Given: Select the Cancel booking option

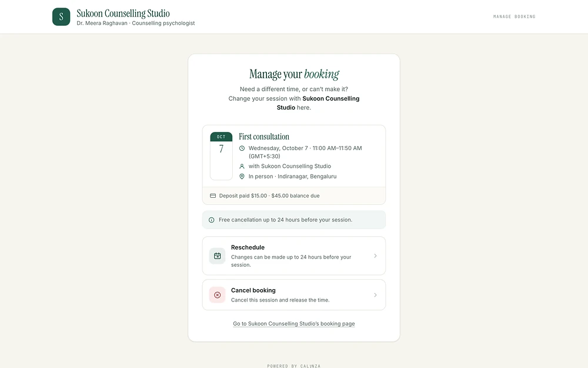Looking at the screenshot, I should pos(294,295).
